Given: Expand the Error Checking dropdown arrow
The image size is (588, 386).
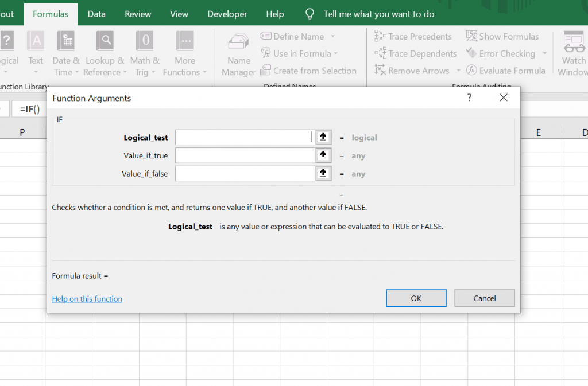Looking at the screenshot, I should [x=544, y=53].
